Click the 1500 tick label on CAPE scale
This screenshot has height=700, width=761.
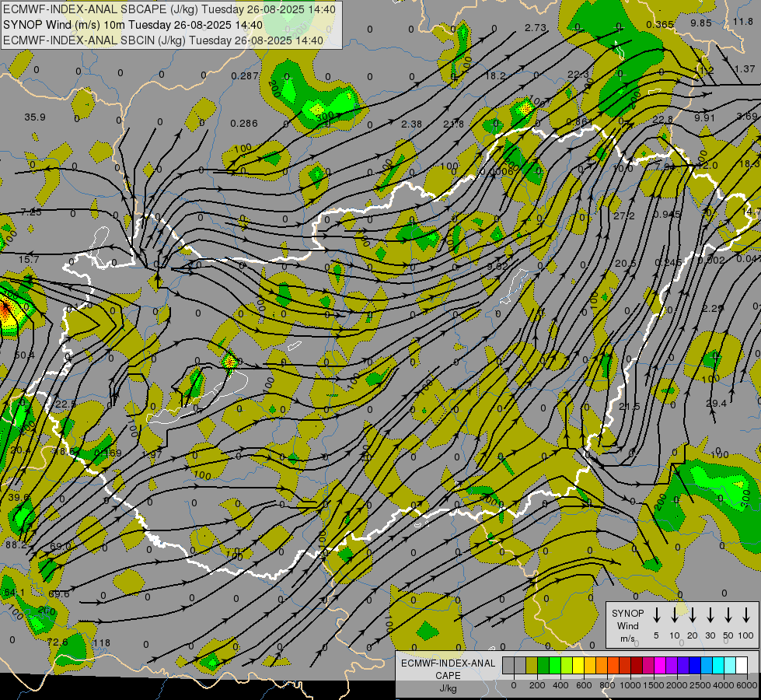point(653,685)
